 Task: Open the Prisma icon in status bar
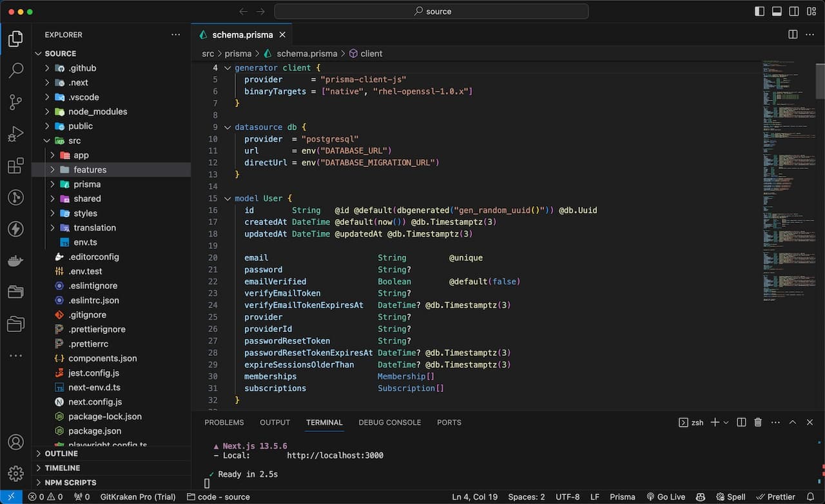621,497
